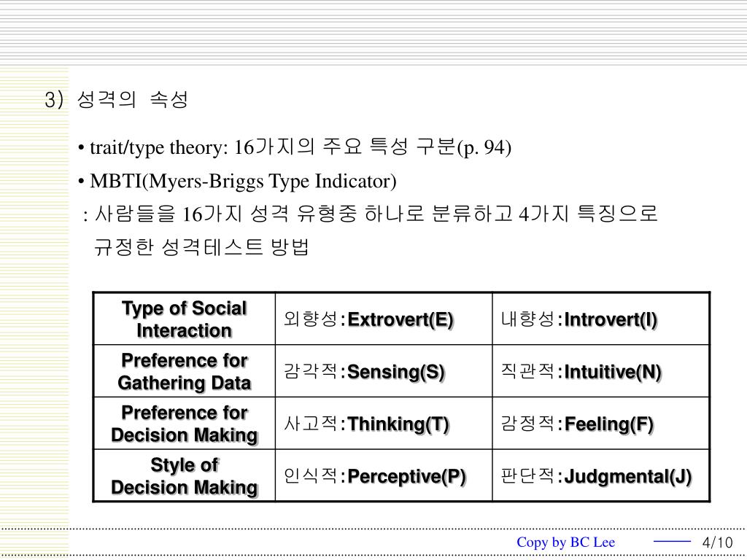Click the 'MBTI(Myers-Briggs Type Indicator)' bullet
This screenshot has height=560, width=747.
pos(237,182)
